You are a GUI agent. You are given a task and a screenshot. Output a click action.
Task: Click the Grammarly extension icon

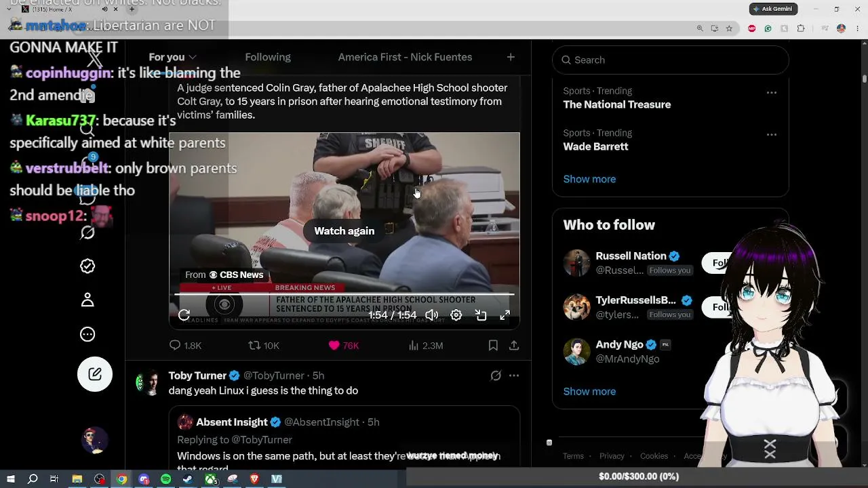(768, 28)
